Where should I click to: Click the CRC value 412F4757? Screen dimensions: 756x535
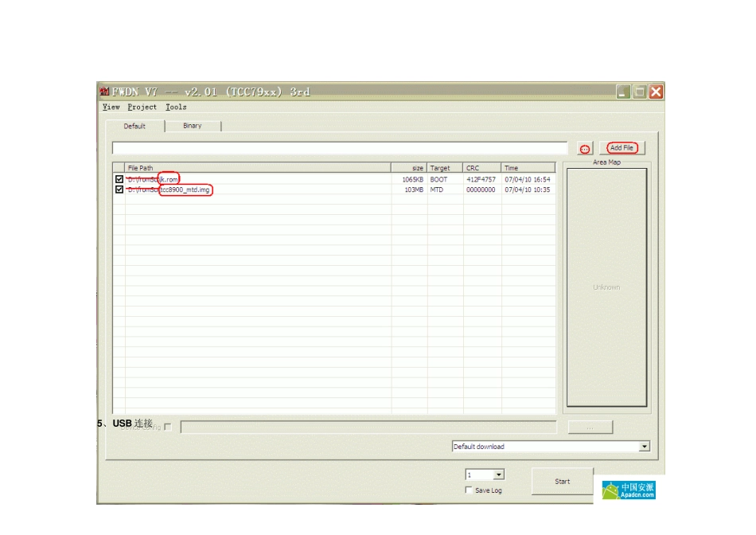click(x=481, y=179)
